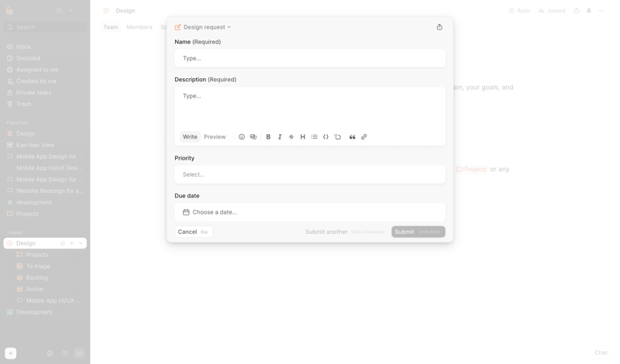Switch to the Preview tab
Viewport: 620px width, 364px height.
(x=215, y=137)
